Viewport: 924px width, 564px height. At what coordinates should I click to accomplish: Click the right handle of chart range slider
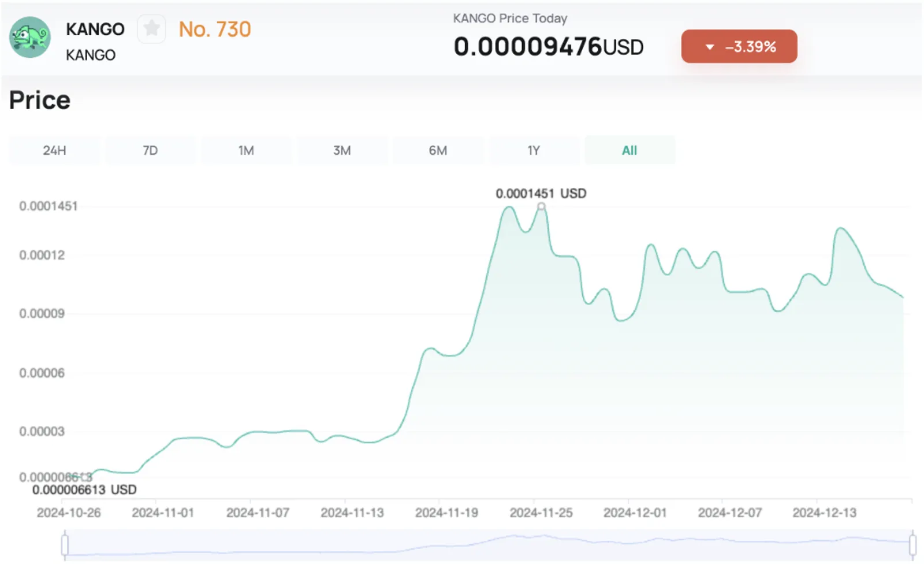[x=912, y=545]
